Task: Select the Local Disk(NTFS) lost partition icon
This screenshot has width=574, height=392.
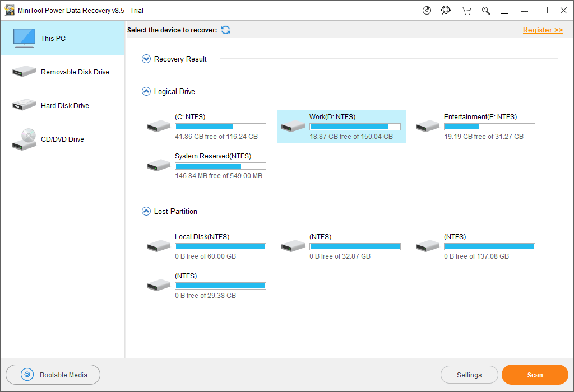Action: [x=159, y=246]
